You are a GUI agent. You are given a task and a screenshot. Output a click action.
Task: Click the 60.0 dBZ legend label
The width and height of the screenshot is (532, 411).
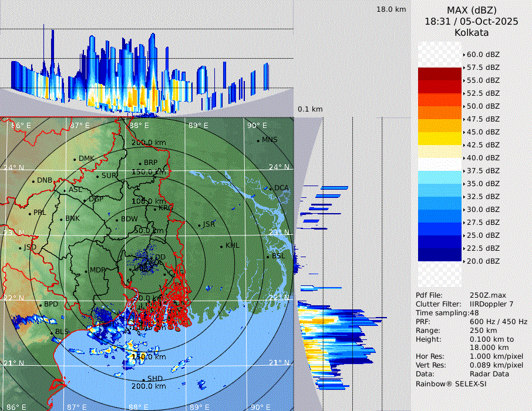coord(483,55)
